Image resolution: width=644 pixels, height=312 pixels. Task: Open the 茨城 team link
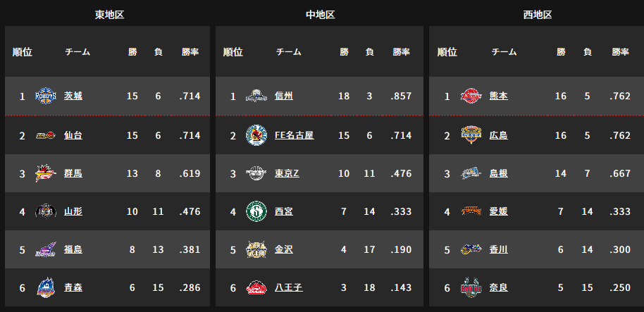click(x=73, y=96)
